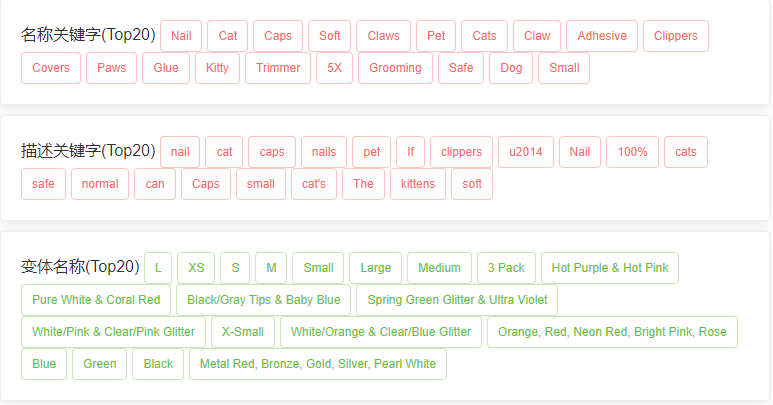Click "Metal Red, Bronze, Gold, Silver, Pearl White"
This screenshot has width=773, height=405.
(318, 364)
